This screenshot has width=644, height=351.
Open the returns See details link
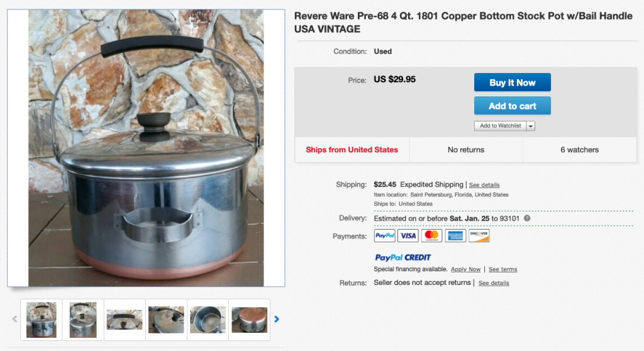click(494, 283)
